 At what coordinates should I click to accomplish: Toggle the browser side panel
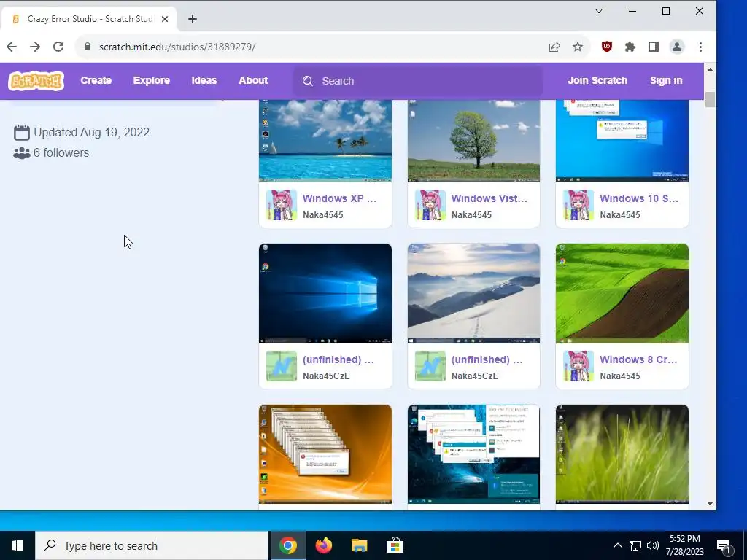(653, 47)
